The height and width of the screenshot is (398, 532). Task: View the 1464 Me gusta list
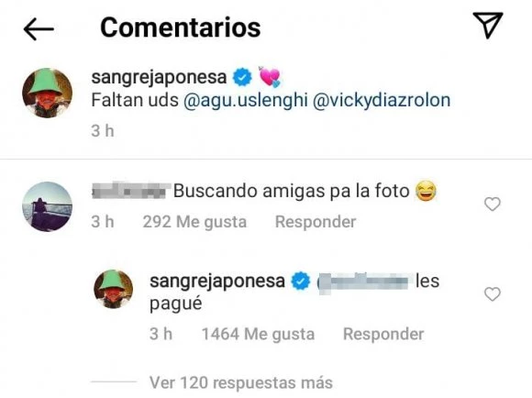[x=258, y=334]
